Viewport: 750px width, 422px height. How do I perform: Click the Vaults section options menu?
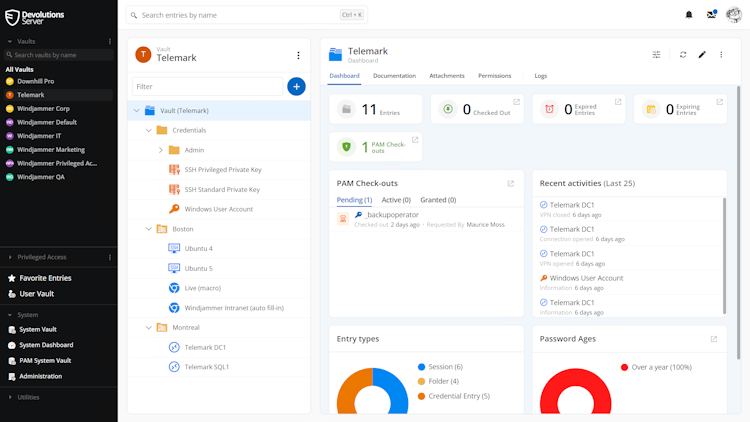coord(110,42)
